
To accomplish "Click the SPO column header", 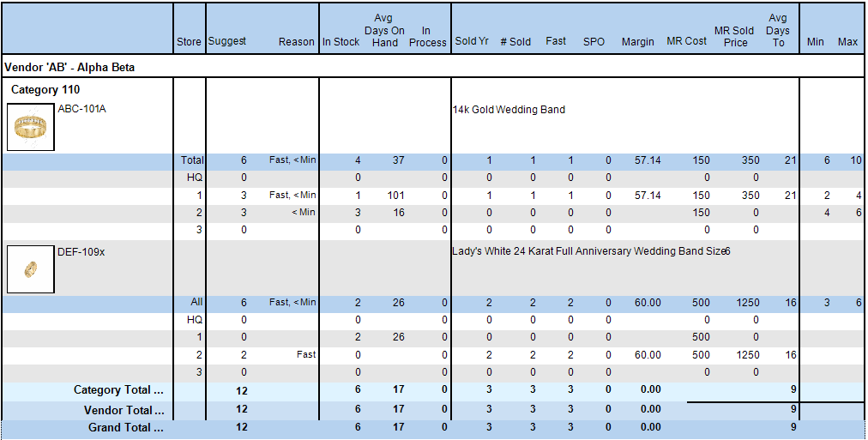I will click(593, 41).
